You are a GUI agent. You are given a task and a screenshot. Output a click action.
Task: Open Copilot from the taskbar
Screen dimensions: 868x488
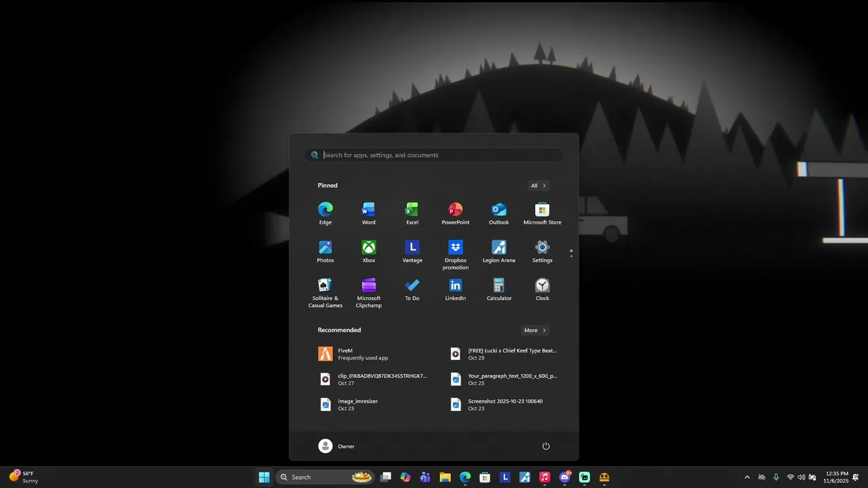click(x=406, y=477)
